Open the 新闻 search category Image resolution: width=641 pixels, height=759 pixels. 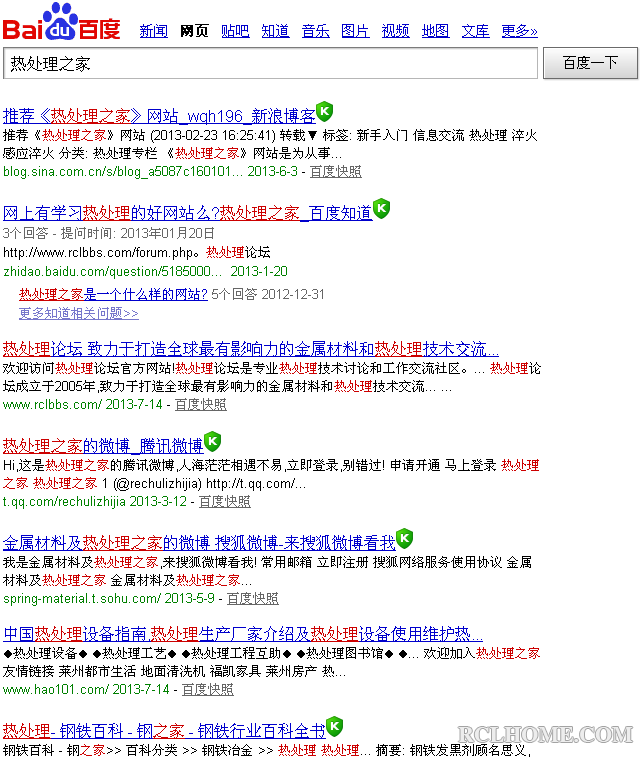[x=153, y=31]
